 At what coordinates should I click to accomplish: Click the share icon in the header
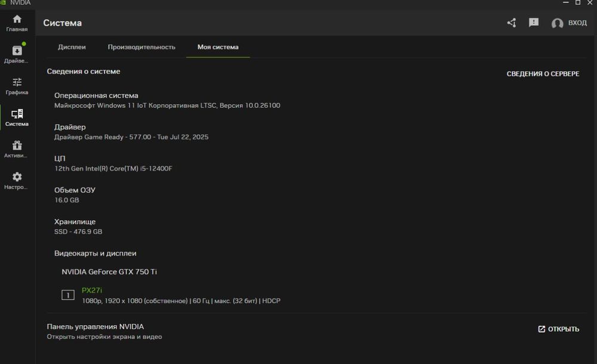[x=512, y=23]
